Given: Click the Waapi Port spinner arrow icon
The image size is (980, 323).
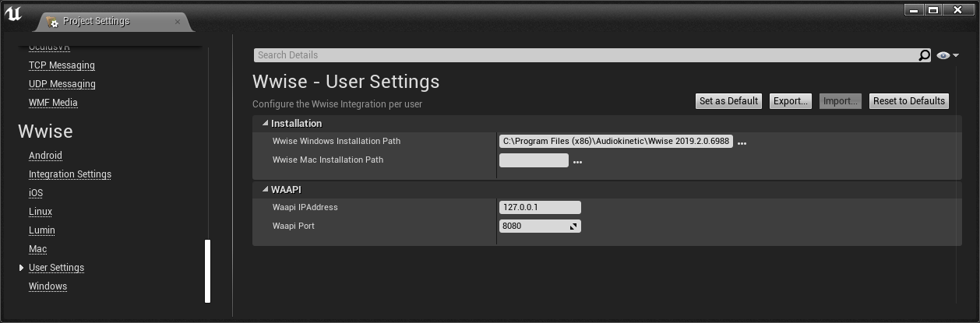Looking at the screenshot, I should point(573,226).
